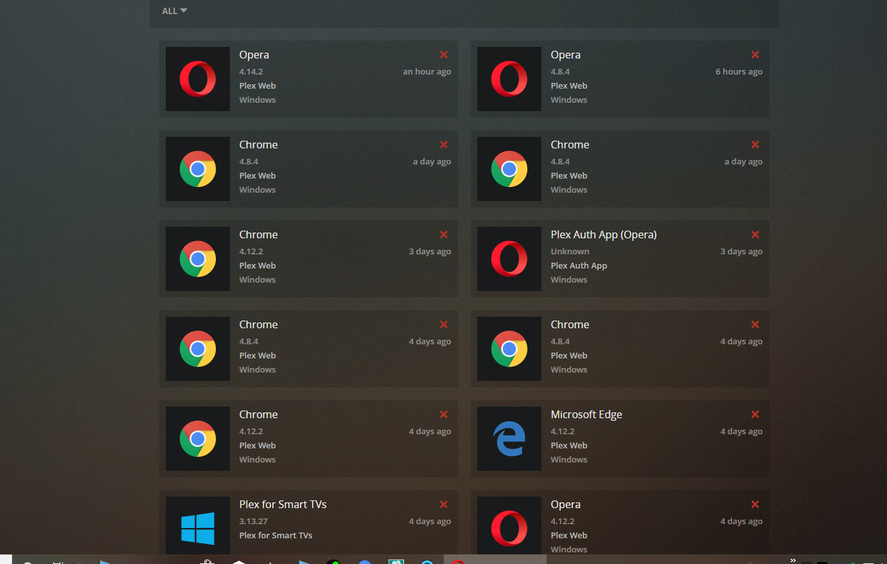887x564 pixels.
Task: Click Plex for Smart TVs '4 days ago' timestamp
Action: [x=430, y=522]
